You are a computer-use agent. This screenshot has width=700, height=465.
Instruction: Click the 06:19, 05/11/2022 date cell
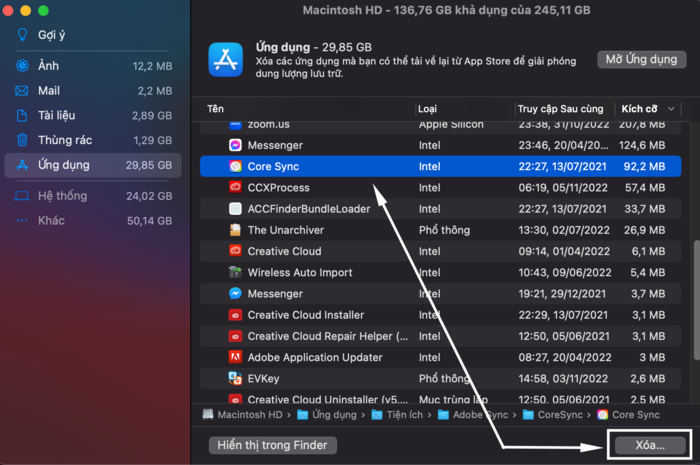coord(563,187)
